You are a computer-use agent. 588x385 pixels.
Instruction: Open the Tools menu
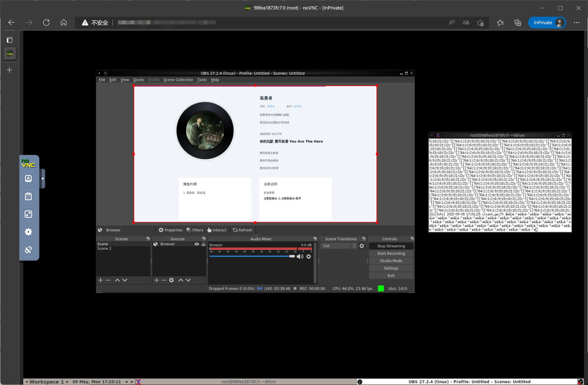tap(202, 80)
